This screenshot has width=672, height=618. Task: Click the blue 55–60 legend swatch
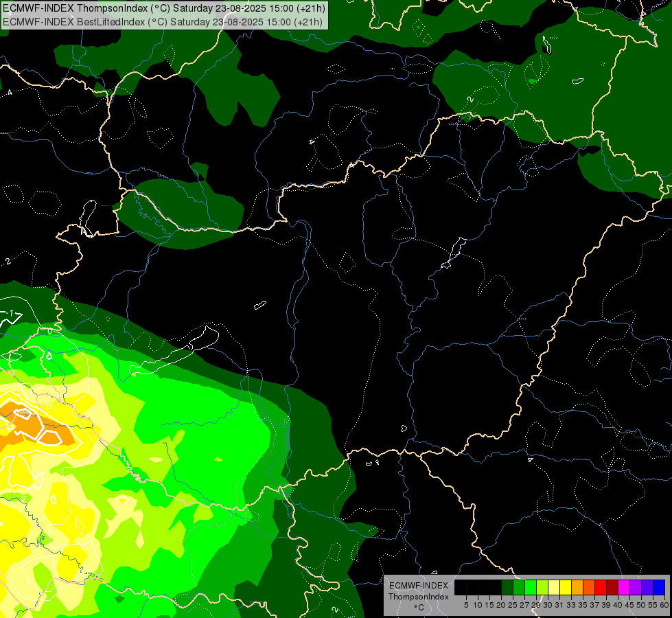[659, 587]
